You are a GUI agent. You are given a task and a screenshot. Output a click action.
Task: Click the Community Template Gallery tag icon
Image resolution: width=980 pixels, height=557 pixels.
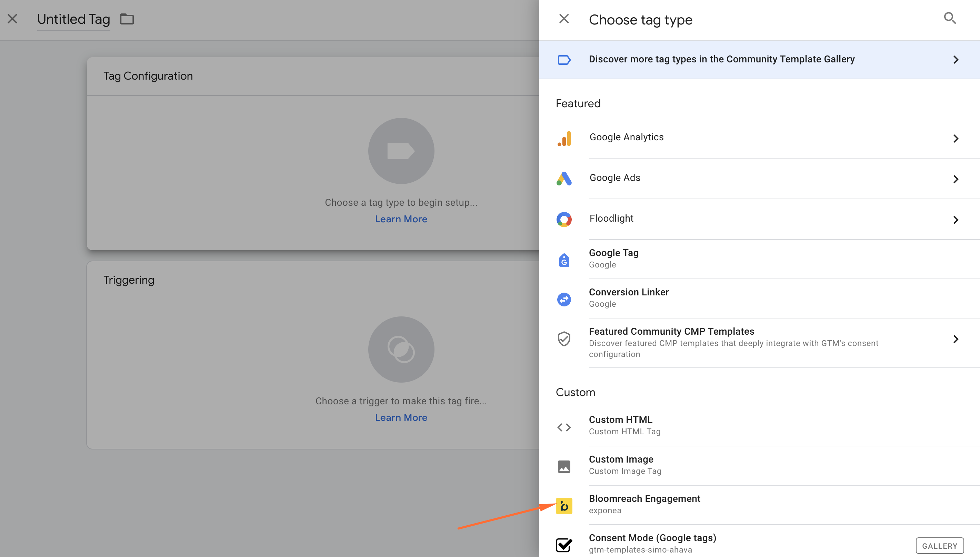tap(564, 60)
